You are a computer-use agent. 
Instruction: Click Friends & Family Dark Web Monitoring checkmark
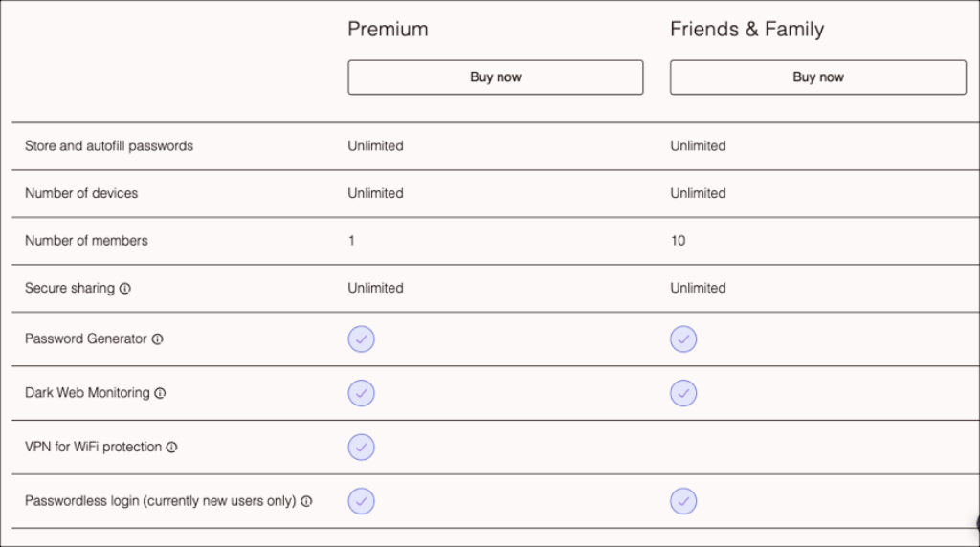click(683, 393)
